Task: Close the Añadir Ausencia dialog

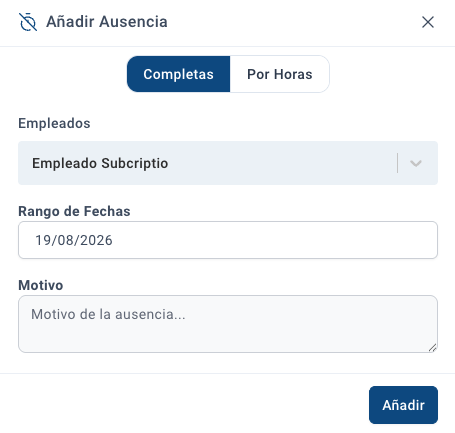Action: coord(428,22)
